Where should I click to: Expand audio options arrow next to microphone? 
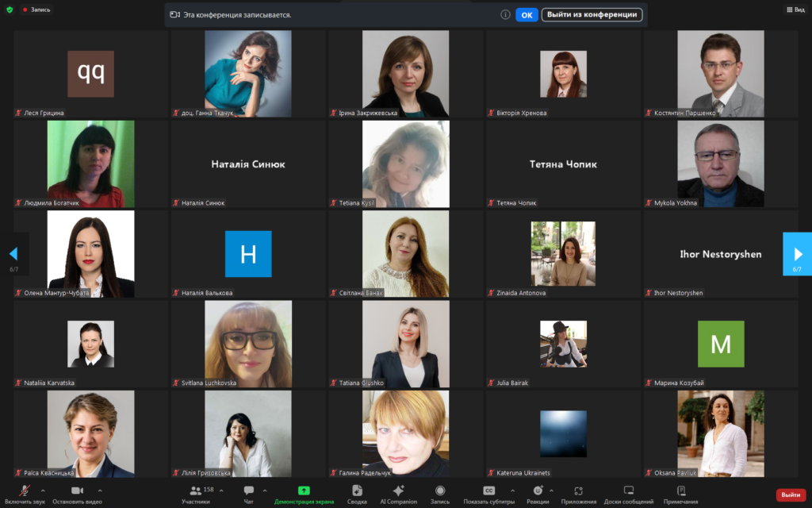tap(43, 491)
